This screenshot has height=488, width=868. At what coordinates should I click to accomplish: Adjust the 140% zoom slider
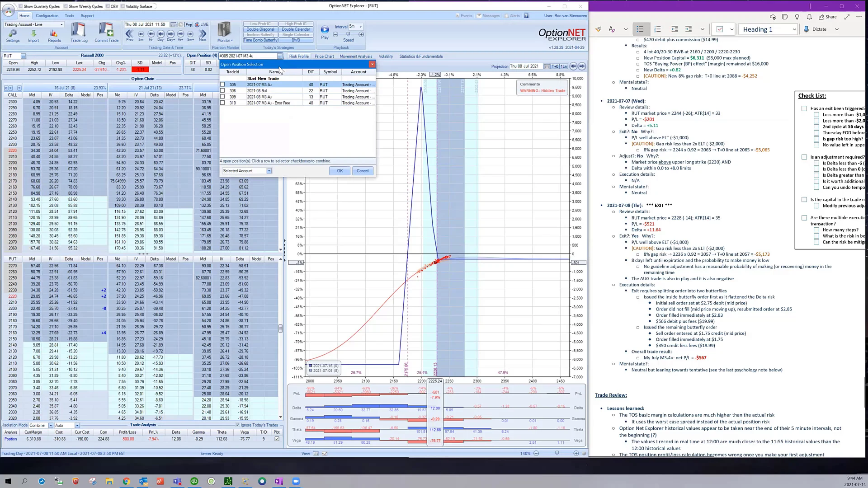(x=556, y=453)
